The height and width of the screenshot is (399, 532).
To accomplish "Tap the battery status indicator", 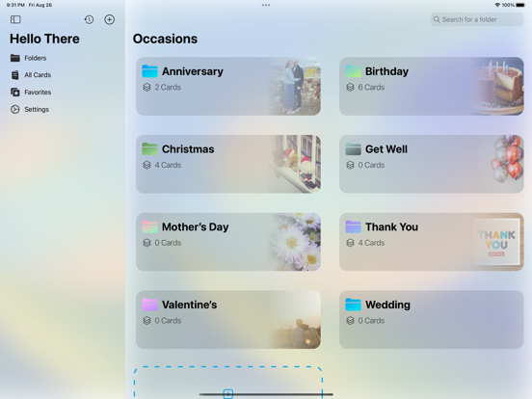I will click(520, 5).
